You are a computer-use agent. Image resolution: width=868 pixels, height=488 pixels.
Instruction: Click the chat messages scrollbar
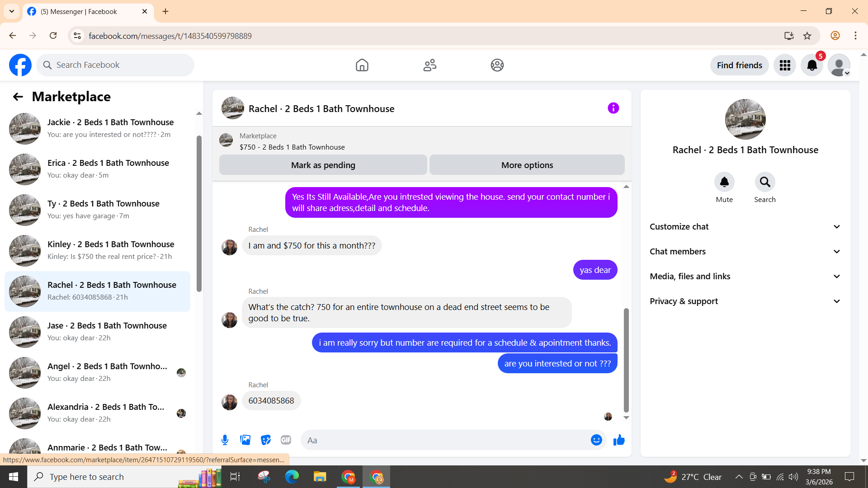click(x=626, y=359)
